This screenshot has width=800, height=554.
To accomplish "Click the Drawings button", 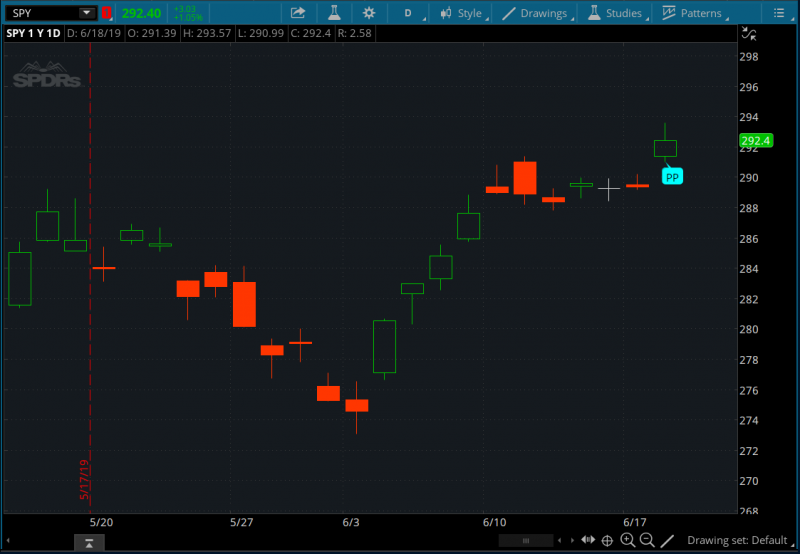I will pyautogui.click(x=536, y=13).
